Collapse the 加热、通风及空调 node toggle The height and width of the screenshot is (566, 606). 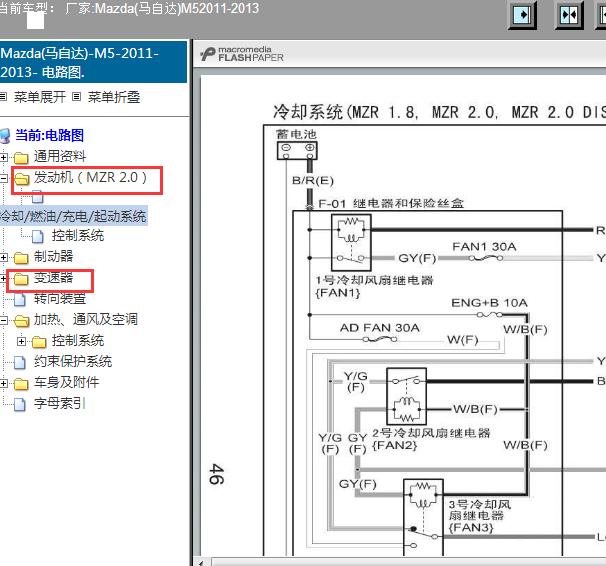(x=3, y=320)
